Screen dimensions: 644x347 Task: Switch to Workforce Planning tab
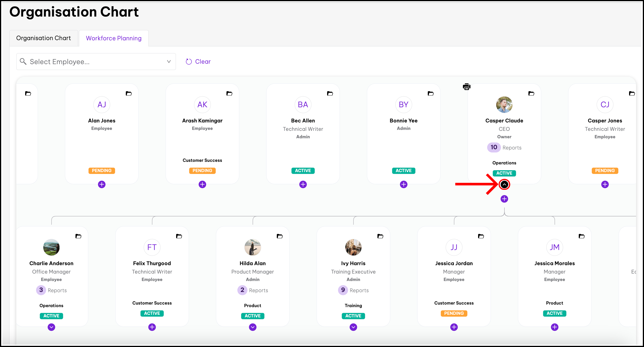(114, 38)
